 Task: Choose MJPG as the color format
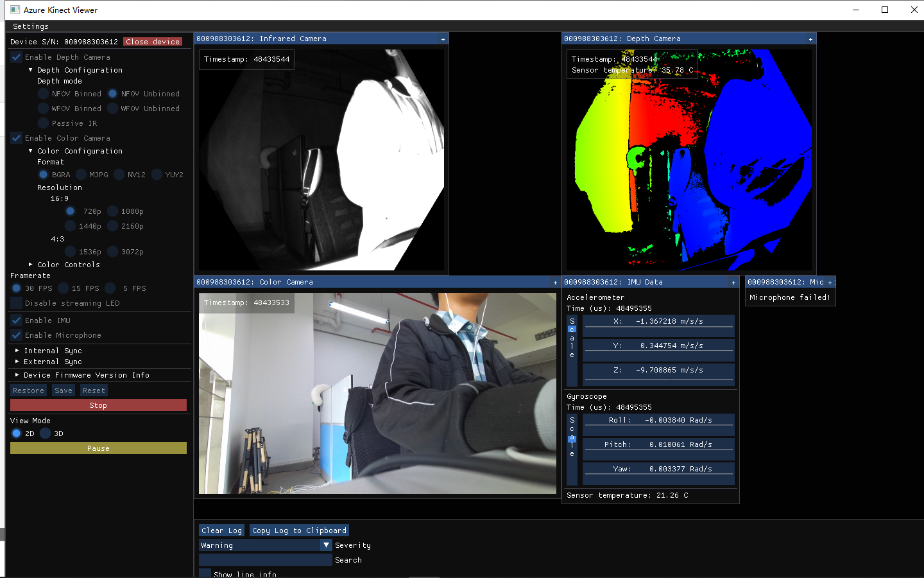click(82, 174)
